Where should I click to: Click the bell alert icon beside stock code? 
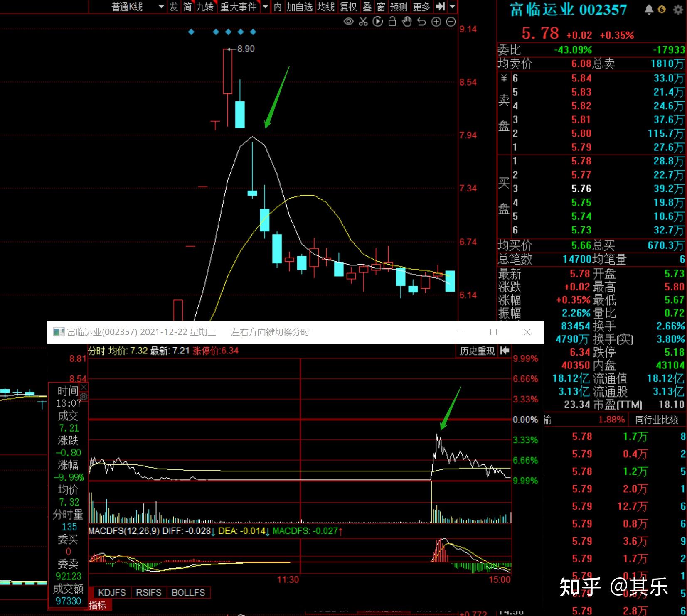pyautogui.click(x=648, y=10)
